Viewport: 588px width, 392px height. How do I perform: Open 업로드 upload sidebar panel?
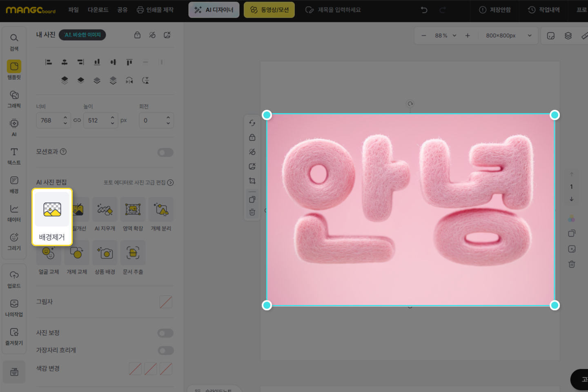(x=14, y=279)
